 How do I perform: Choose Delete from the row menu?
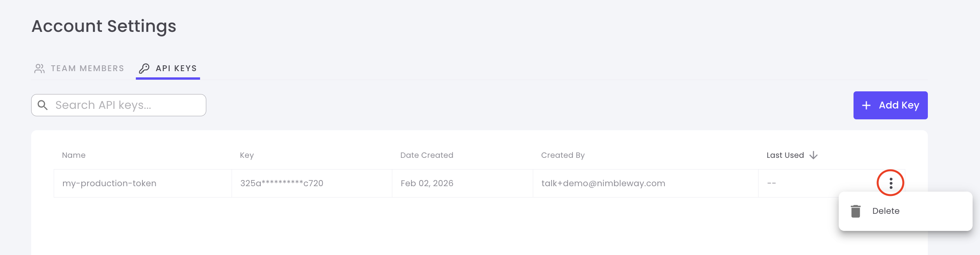click(x=886, y=211)
